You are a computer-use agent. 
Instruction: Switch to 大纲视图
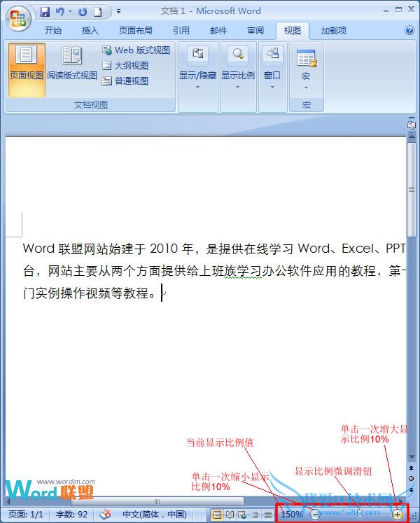pos(125,66)
